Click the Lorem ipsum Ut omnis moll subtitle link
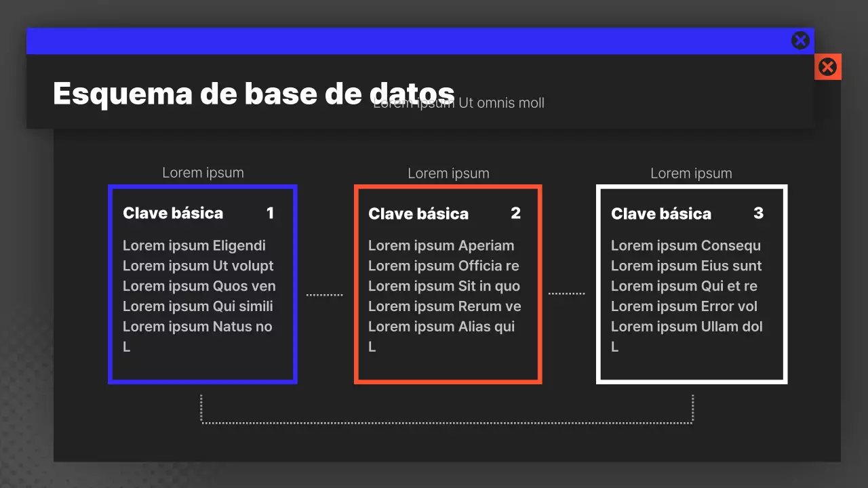The width and height of the screenshot is (868, 488). (x=458, y=102)
